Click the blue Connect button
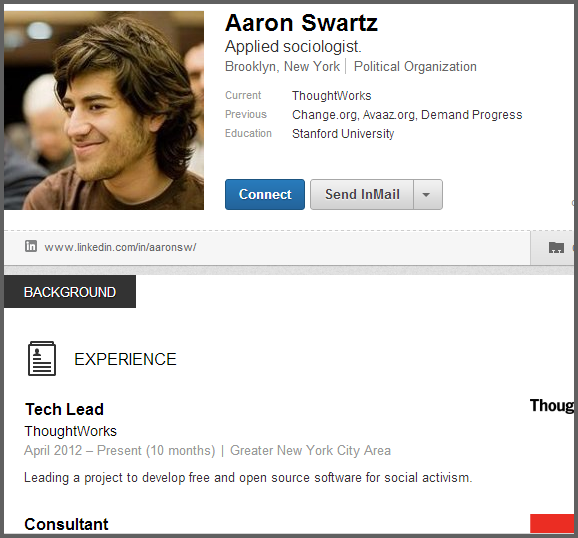 click(x=265, y=194)
